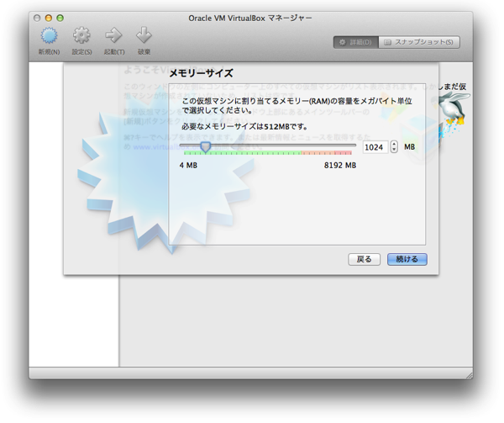Click the green zone of memory slider

tap(252, 153)
